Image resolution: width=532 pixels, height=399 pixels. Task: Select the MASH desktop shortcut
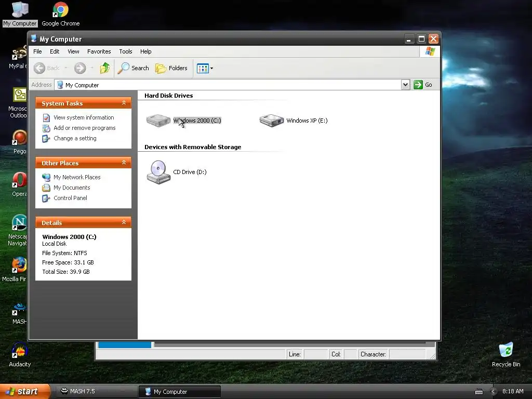coord(19,314)
